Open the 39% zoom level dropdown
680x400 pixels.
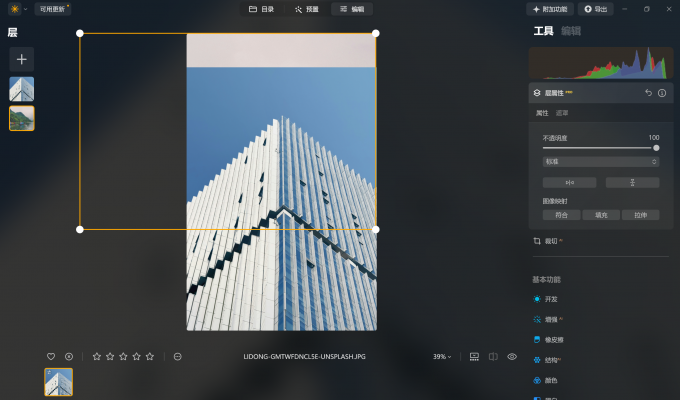click(x=442, y=356)
